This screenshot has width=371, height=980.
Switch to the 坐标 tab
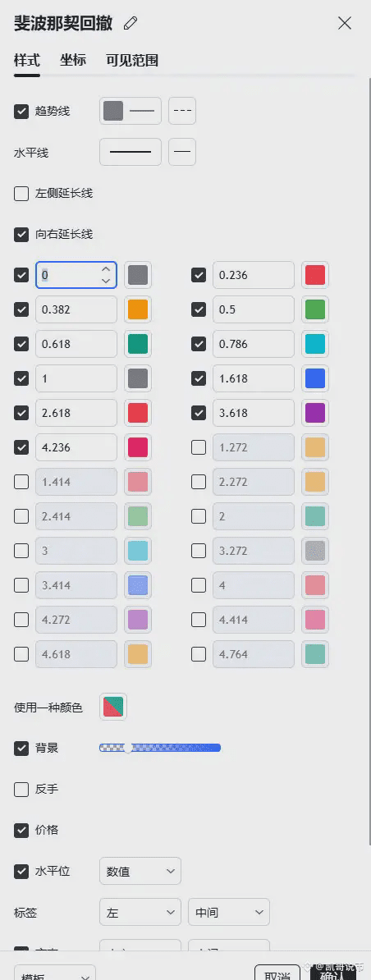(73, 60)
